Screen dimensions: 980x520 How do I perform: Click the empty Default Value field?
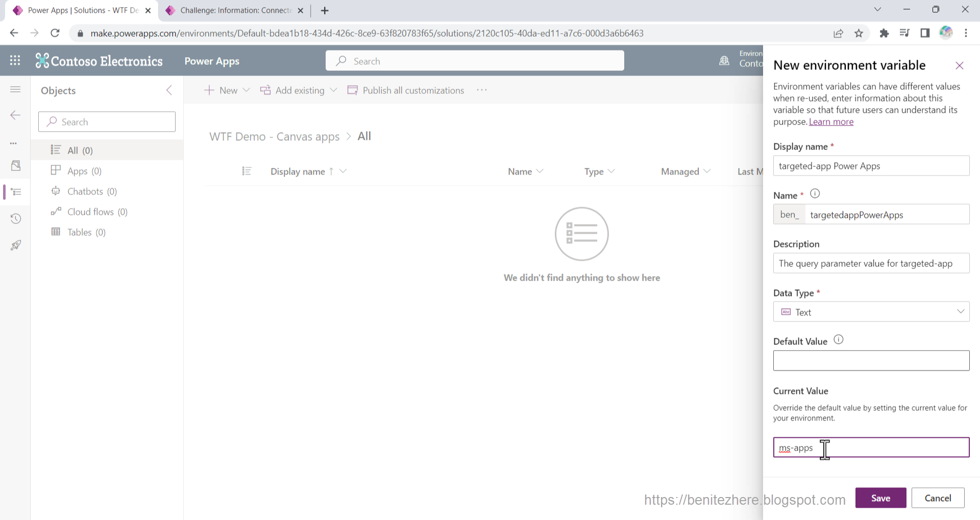click(x=871, y=360)
